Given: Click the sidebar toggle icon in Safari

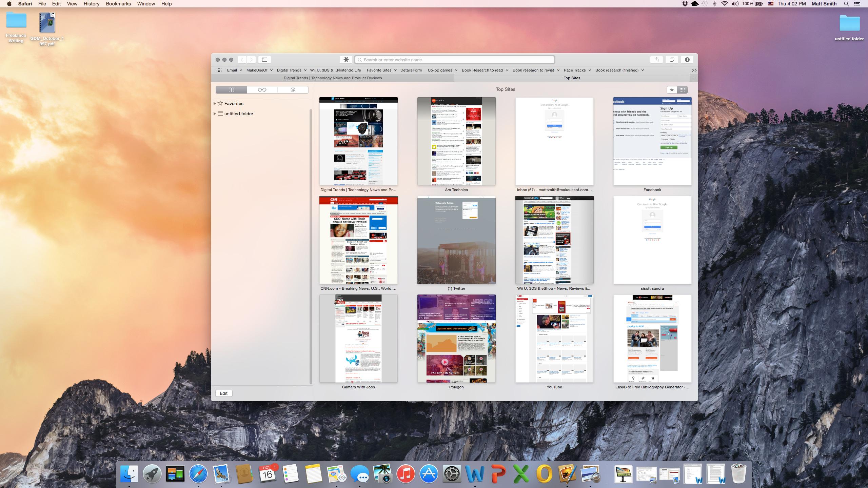Looking at the screenshot, I should 264,59.
